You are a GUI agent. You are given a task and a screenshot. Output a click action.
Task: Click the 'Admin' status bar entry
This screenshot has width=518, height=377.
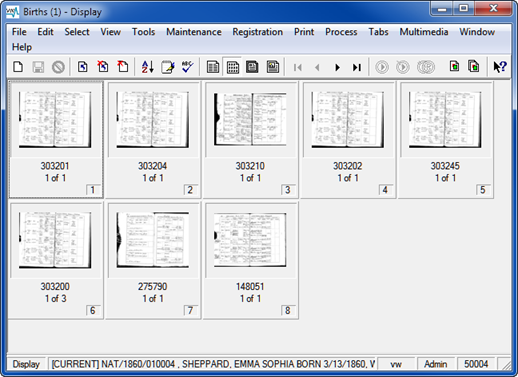(436, 364)
